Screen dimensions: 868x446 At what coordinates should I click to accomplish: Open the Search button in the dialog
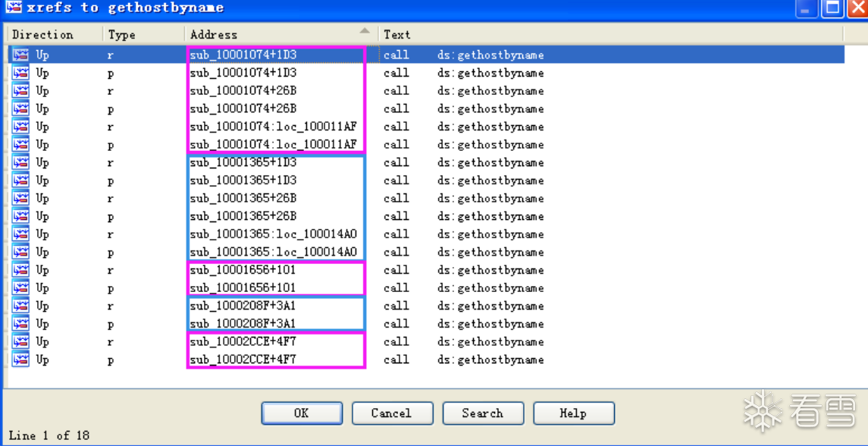[482, 413]
